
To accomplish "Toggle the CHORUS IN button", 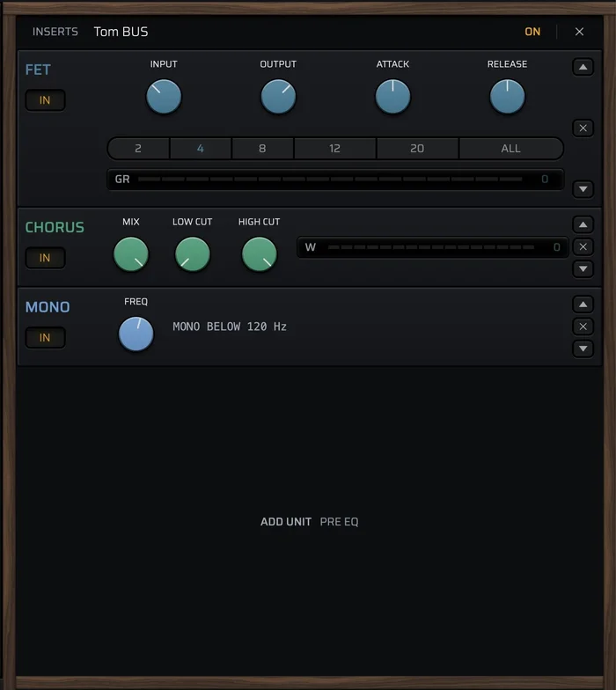I will coord(45,258).
